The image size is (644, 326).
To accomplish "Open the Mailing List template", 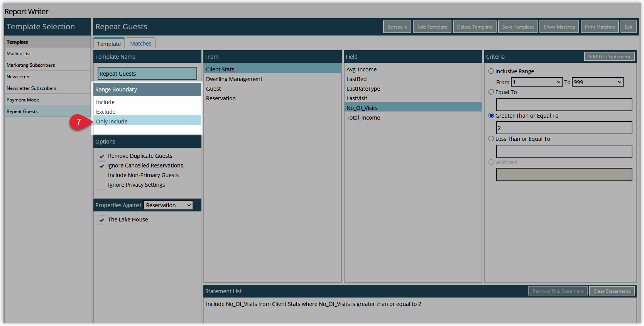I will [48, 54].
